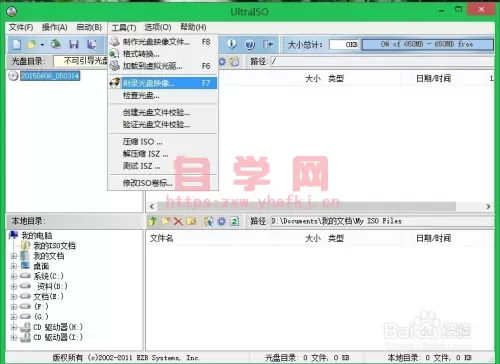This screenshot has width=500, height=364.
Task: Expand the 桌面 tree node
Action: click(x=14, y=266)
